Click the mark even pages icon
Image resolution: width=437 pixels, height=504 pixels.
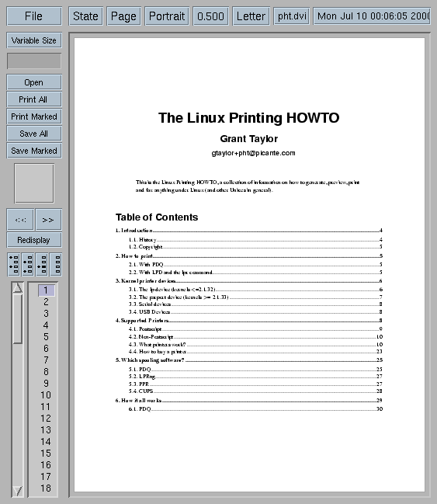pyautogui.click(x=28, y=265)
